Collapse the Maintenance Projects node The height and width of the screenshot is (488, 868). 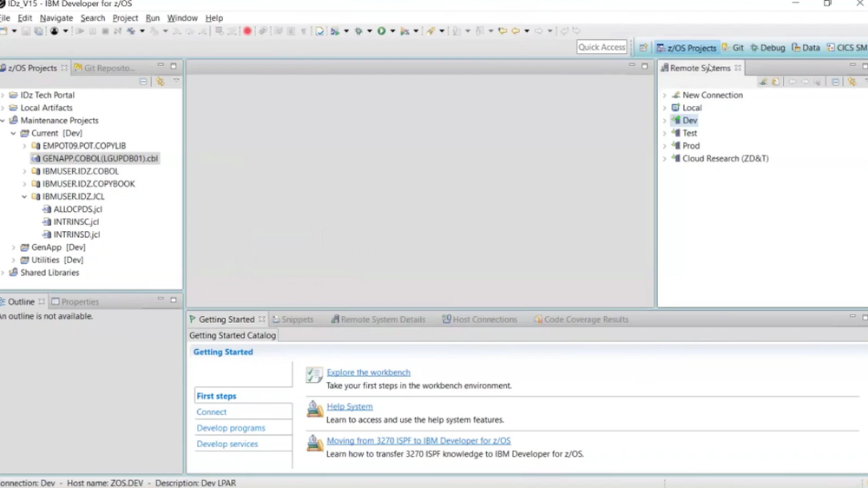tap(3, 121)
